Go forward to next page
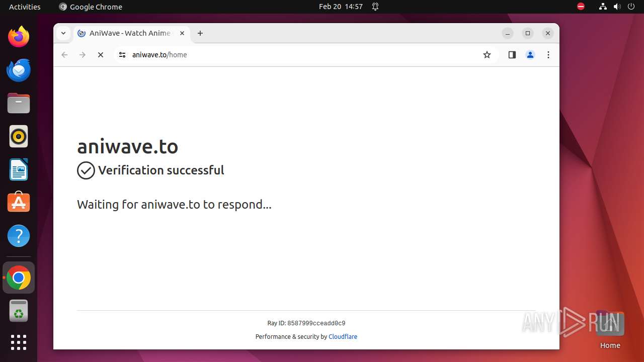 click(x=83, y=55)
